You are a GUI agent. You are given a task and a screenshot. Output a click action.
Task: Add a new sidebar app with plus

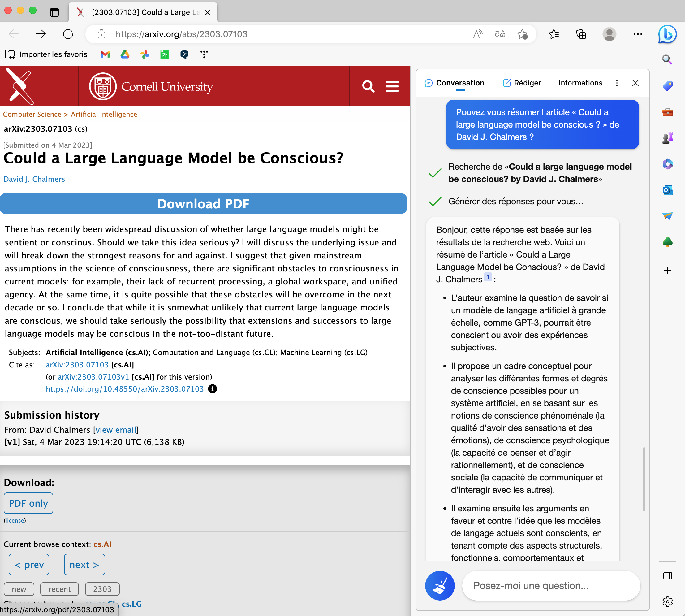(667, 271)
